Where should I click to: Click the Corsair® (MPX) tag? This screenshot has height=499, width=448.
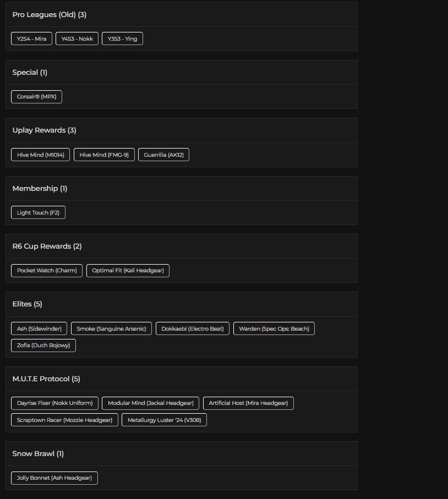pos(36,97)
